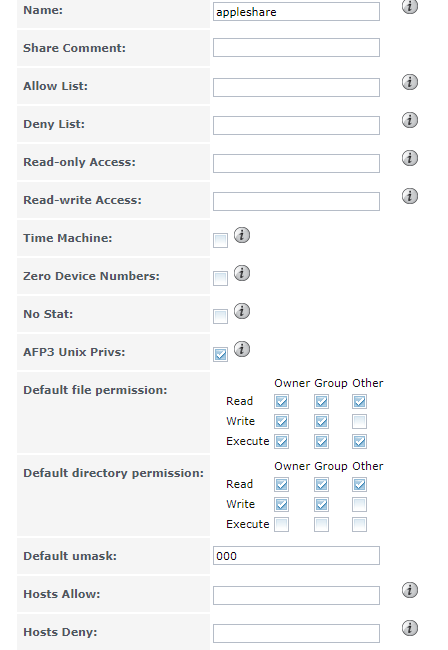The width and height of the screenshot is (448, 650).
Task: Uncheck directory Read permission for Group
Action: click(x=321, y=484)
